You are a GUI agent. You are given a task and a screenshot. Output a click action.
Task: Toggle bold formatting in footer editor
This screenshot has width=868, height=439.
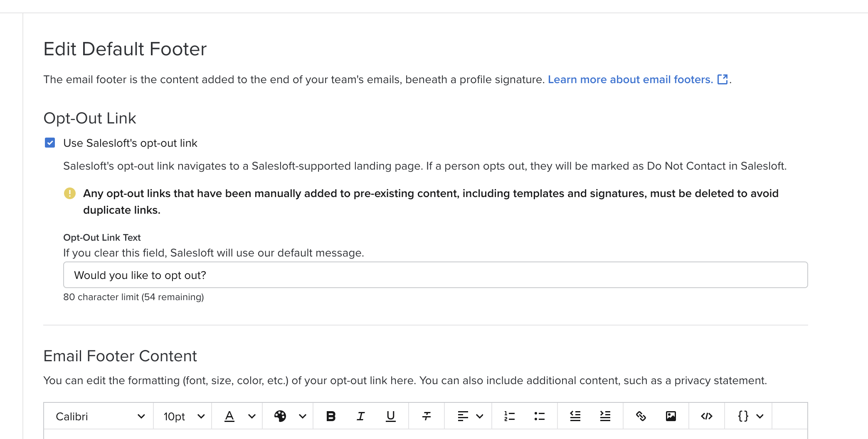tap(331, 416)
